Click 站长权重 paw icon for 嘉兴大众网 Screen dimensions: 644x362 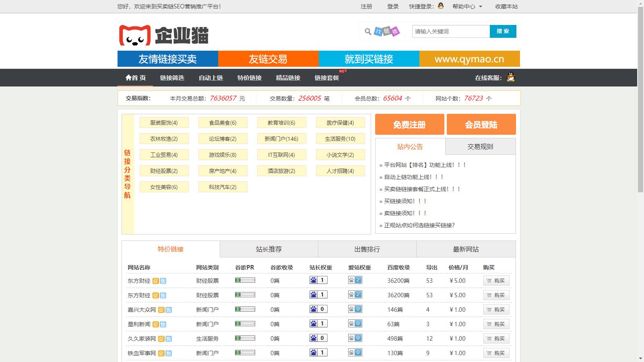[x=314, y=309]
